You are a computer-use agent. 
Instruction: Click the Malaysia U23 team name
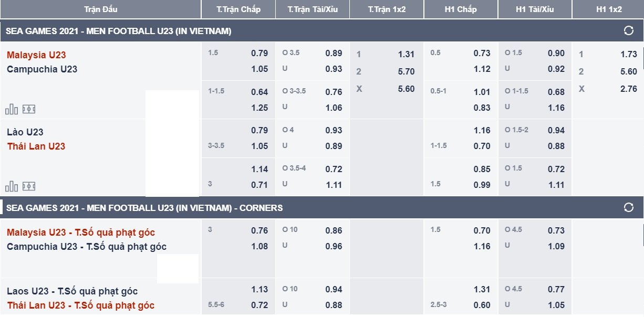click(36, 55)
